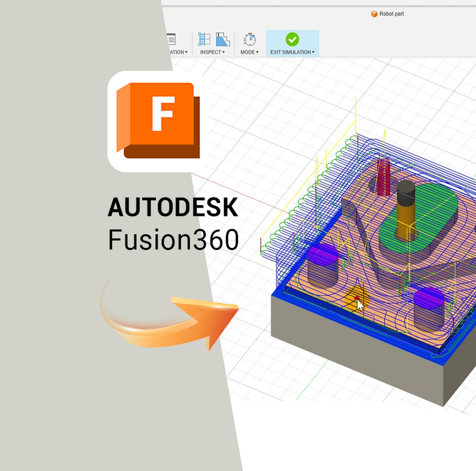Click the green Exit Simulation checkmark icon
The image size is (476, 471).
click(x=292, y=39)
